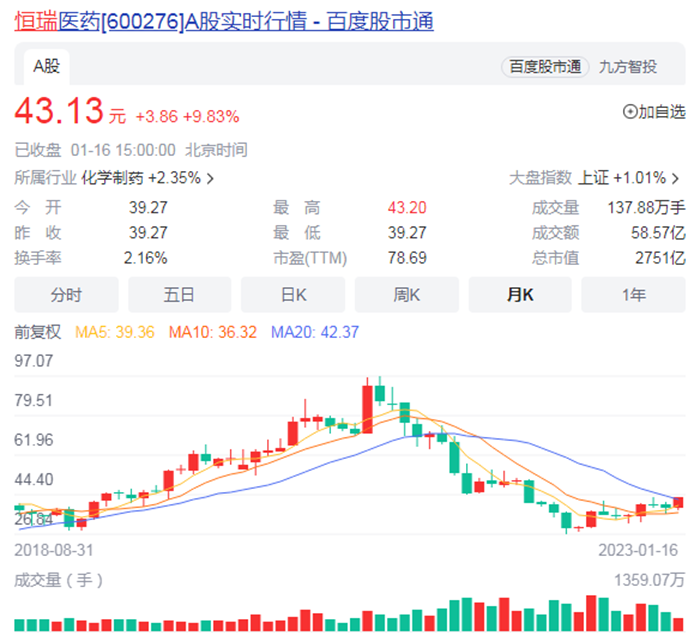
Task: Open the 化学制药 industry link
Action: [141, 178]
